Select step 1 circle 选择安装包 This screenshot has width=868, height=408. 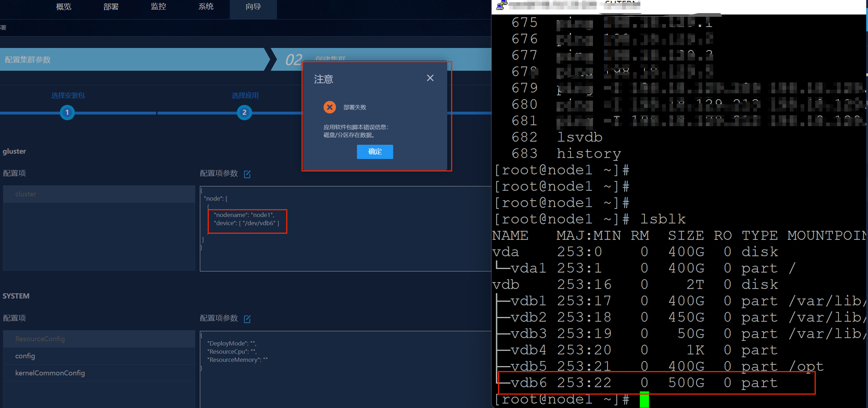coord(67,113)
